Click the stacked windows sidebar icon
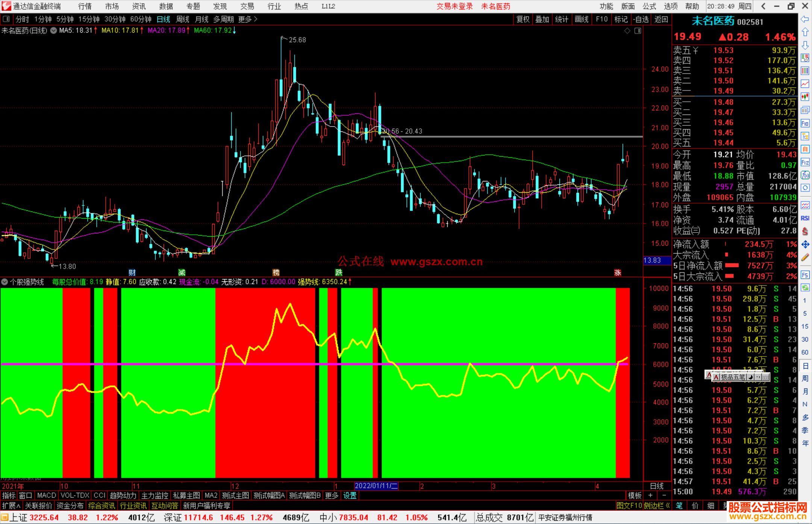Screen dimensions: 812x524 [805, 110]
